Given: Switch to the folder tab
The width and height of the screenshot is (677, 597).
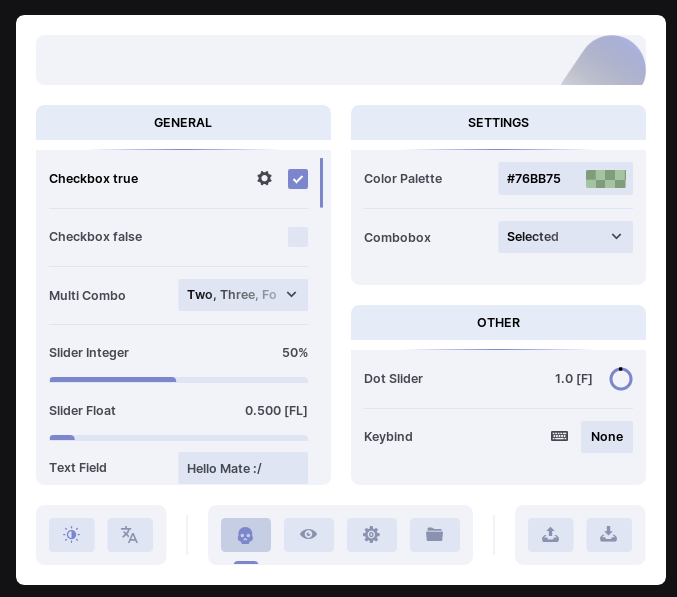Looking at the screenshot, I should click(x=435, y=535).
